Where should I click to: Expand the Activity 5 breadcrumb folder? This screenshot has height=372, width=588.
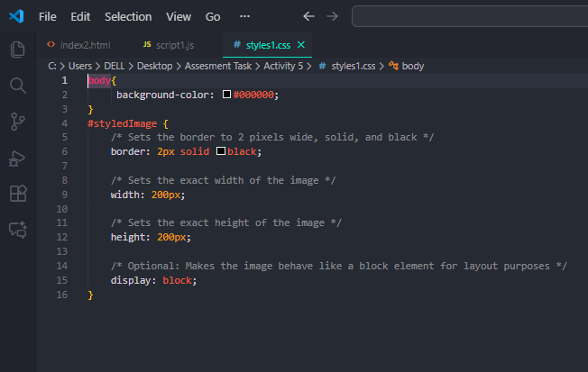point(284,66)
